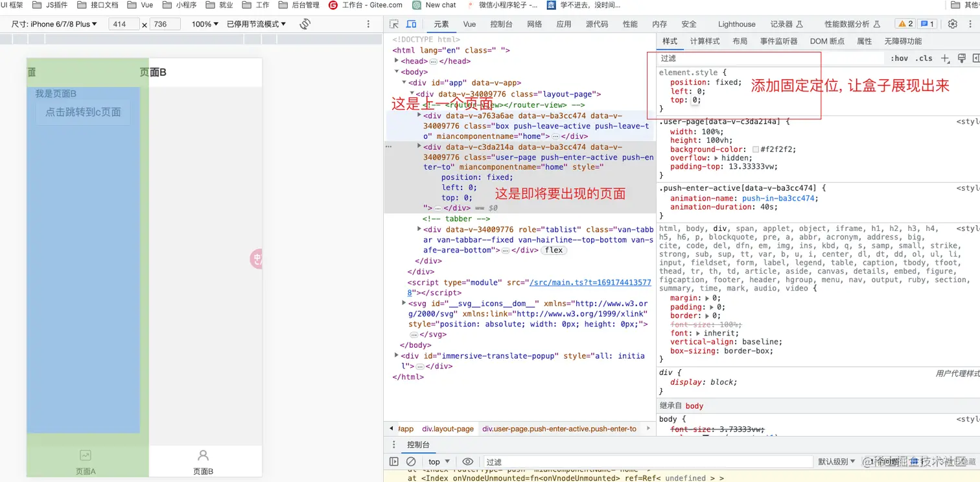Select the div.user-page breadcrumb
Image resolution: width=980 pixels, height=482 pixels.
[559, 429]
